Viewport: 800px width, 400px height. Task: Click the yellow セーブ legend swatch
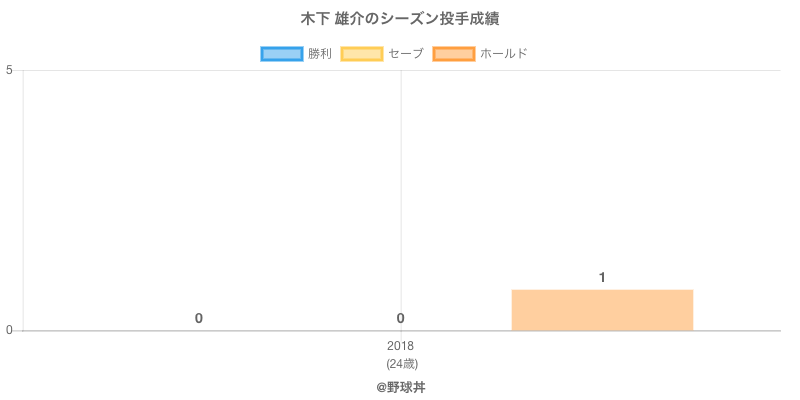pyautogui.click(x=361, y=54)
